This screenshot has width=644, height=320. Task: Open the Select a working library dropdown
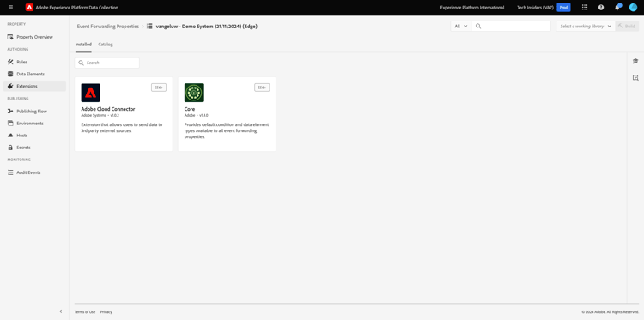(586, 26)
